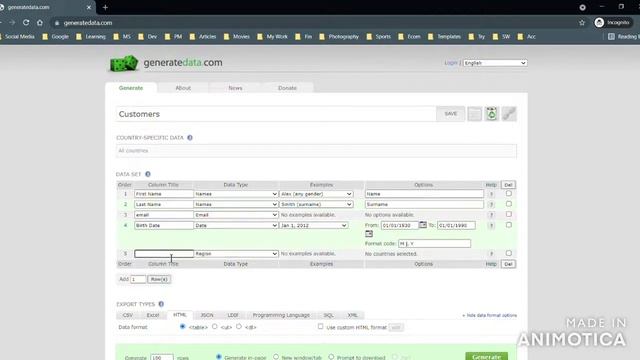Show info for Export Types section

point(161,304)
